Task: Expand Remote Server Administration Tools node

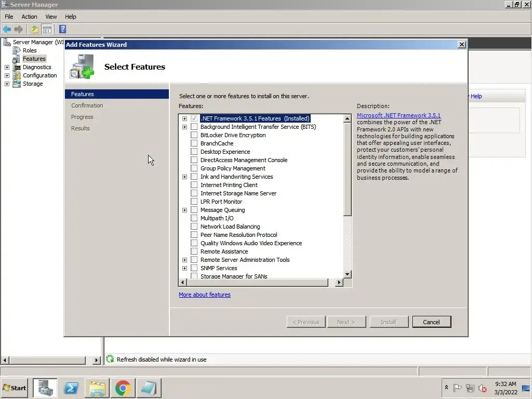Action: coord(184,260)
